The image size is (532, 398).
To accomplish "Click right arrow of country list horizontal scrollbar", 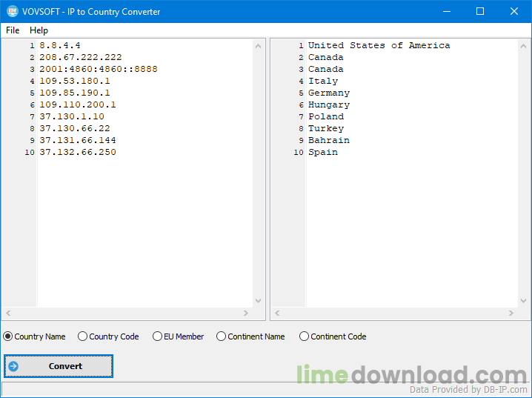I will tap(511, 314).
